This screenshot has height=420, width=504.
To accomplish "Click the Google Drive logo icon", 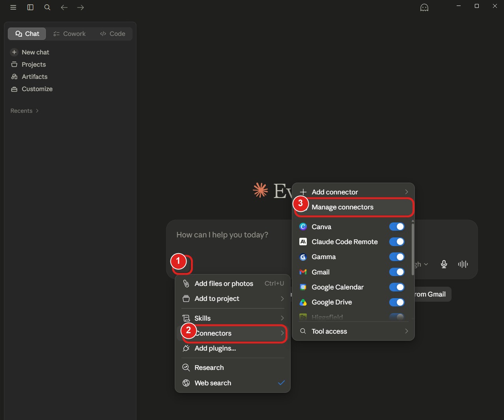I will (x=303, y=302).
